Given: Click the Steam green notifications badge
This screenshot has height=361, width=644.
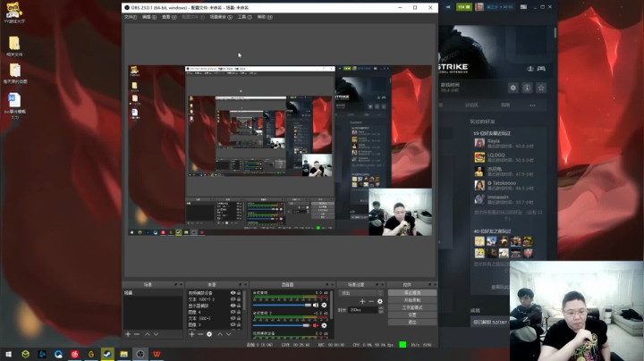Looking at the screenshot, I should pyautogui.click(x=464, y=7).
